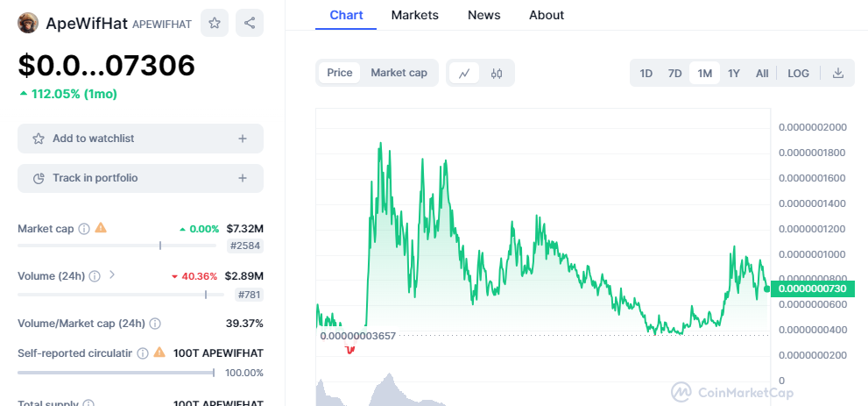Set chart range to 1Y

(x=734, y=73)
